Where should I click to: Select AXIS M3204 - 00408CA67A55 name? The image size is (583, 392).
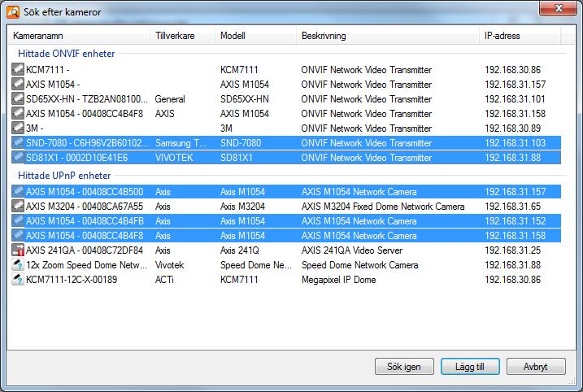(x=85, y=207)
